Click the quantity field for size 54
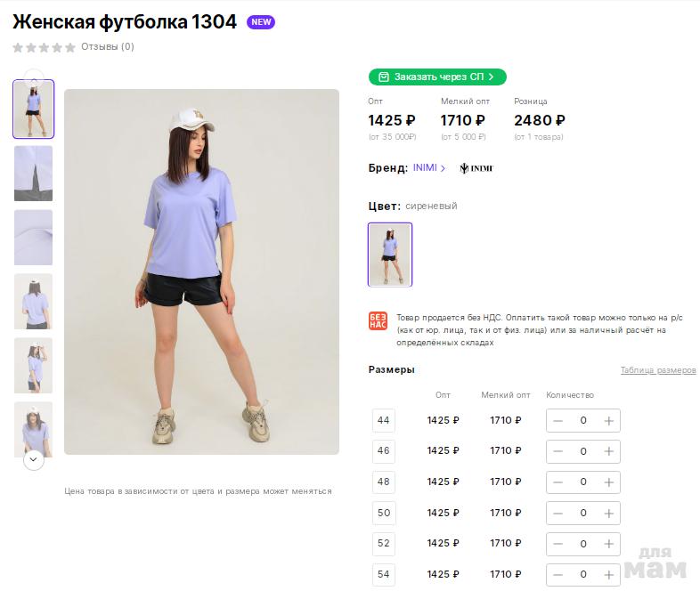The image size is (700, 591). click(583, 575)
